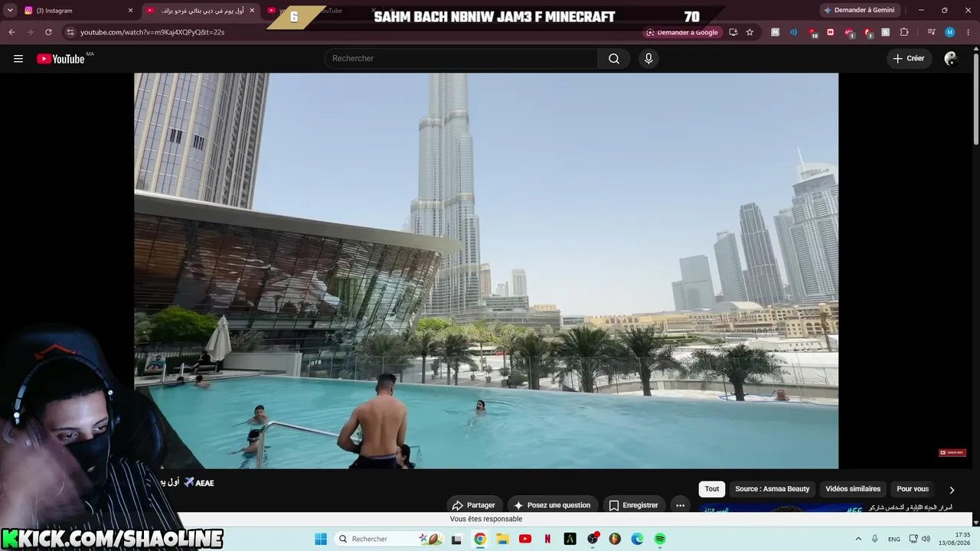
Task: Open the Chrome profile avatar M
Action: 949,32
